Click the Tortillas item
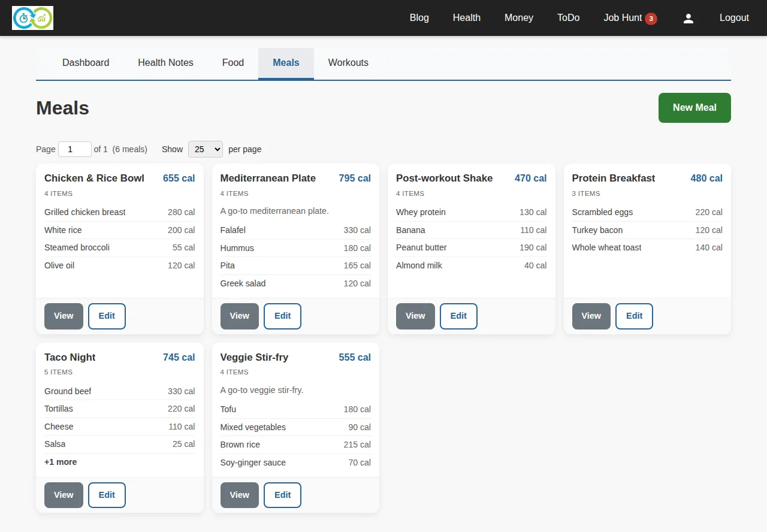The image size is (767, 532). pos(120,409)
